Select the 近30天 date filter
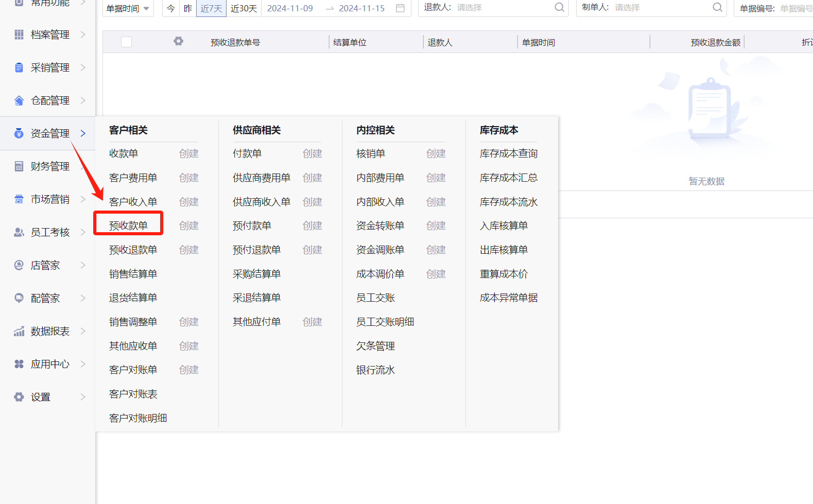 coord(244,8)
